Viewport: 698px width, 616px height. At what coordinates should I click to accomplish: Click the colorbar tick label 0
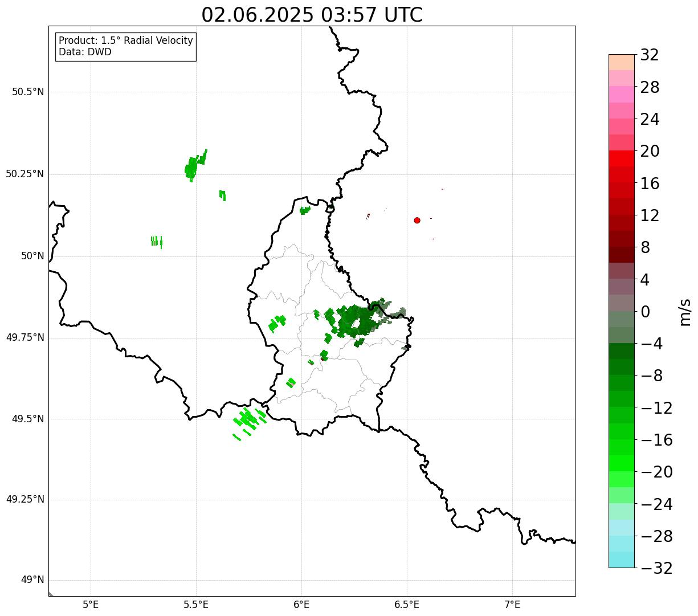pyautogui.click(x=645, y=312)
